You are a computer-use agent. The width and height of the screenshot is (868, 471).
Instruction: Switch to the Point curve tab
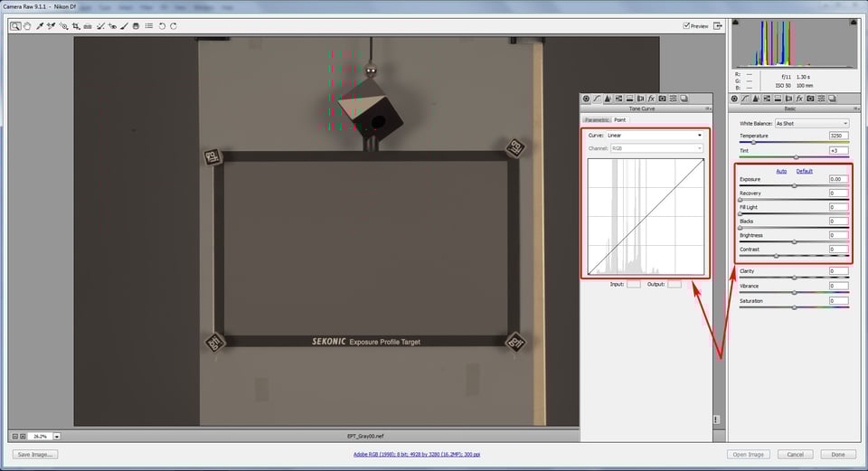620,120
